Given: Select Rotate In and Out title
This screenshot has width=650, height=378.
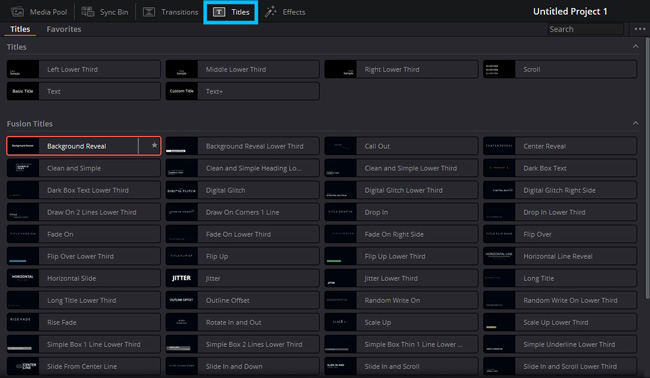Looking at the screenshot, I should pos(243,322).
